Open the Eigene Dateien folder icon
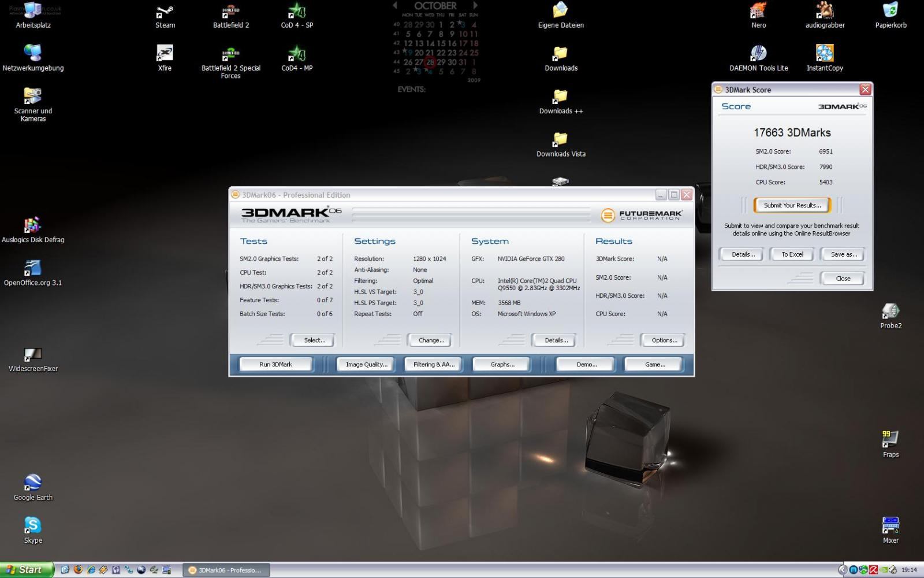 [x=561, y=15]
